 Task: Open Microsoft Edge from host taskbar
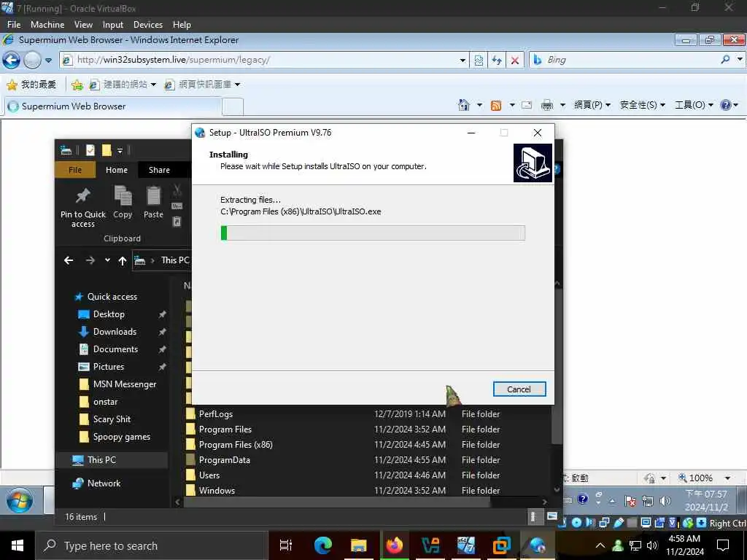(322, 545)
